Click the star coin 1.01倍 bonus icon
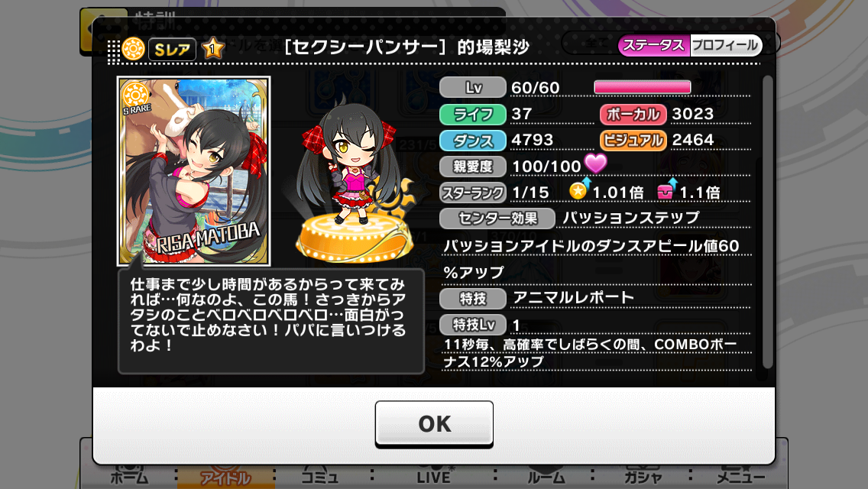 coord(580,190)
